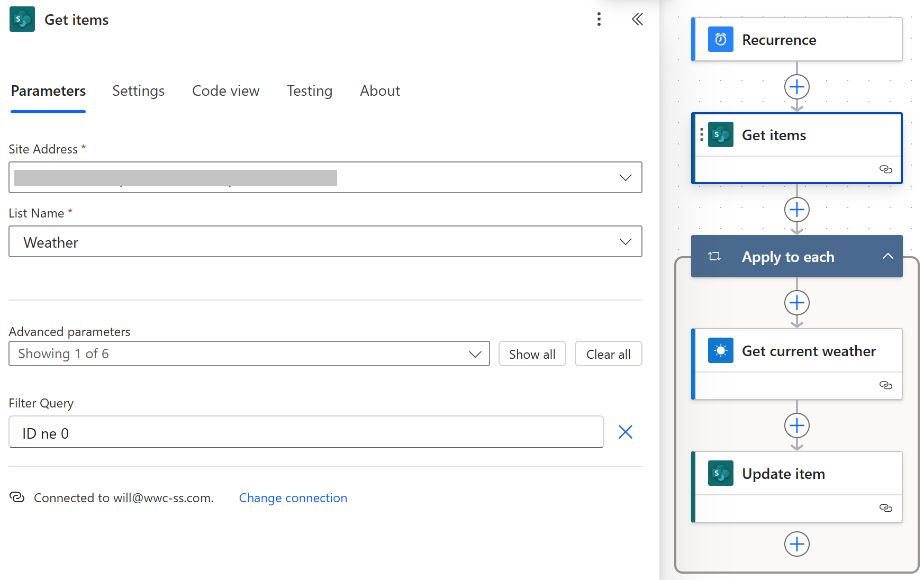This screenshot has height=580, width=924.
Task: Open the Site Address dropdown
Action: click(x=325, y=177)
